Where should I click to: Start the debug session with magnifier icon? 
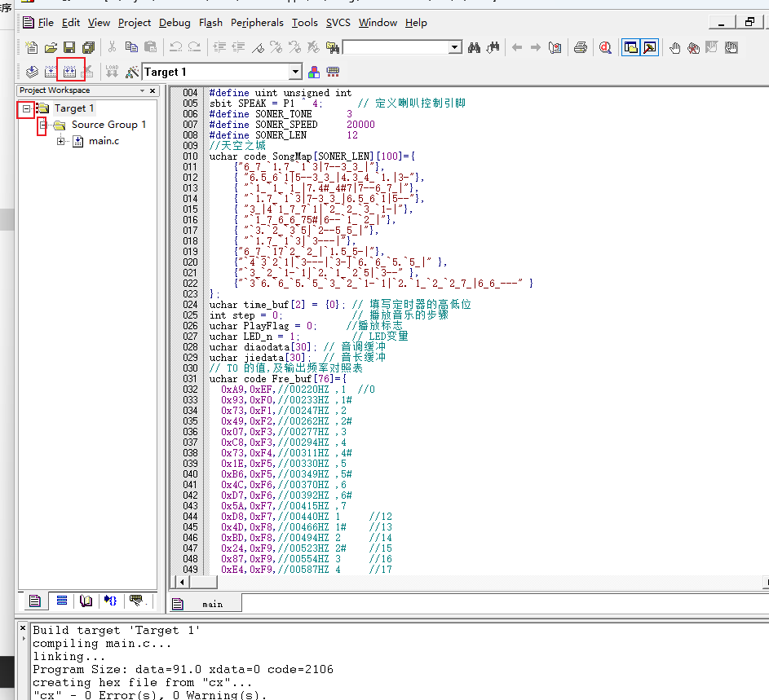tap(605, 47)
